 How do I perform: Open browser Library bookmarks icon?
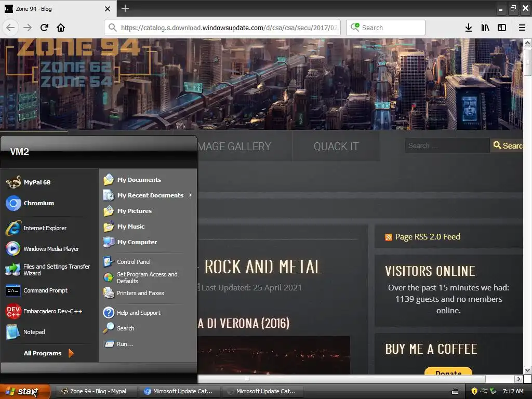(x=485, y=28)
